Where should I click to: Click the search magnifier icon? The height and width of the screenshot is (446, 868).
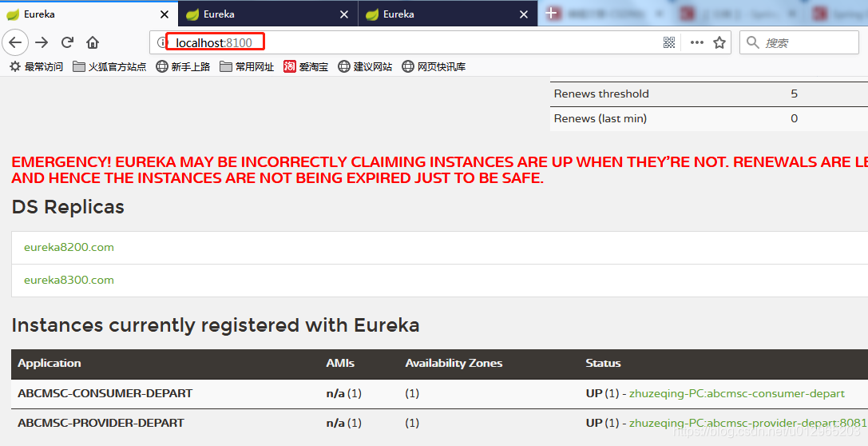tap(752, 42)
